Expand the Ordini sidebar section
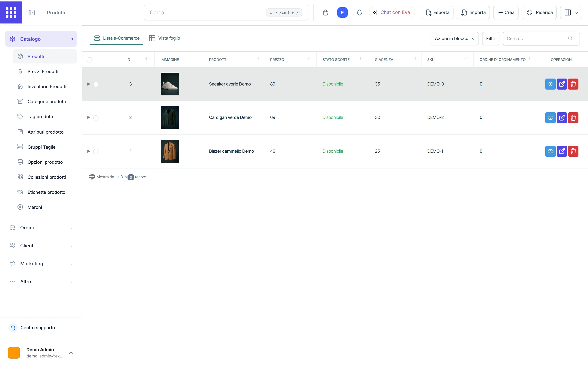 point(41,228)
